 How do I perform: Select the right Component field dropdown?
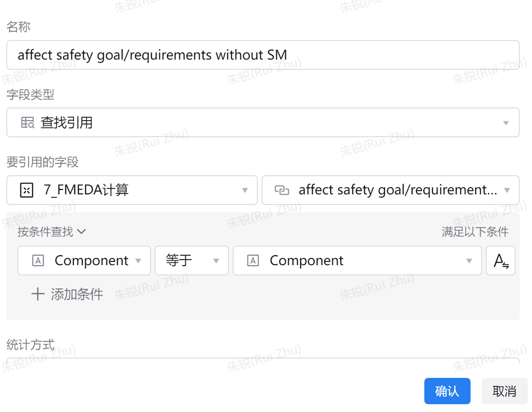[x=469, y=260]
